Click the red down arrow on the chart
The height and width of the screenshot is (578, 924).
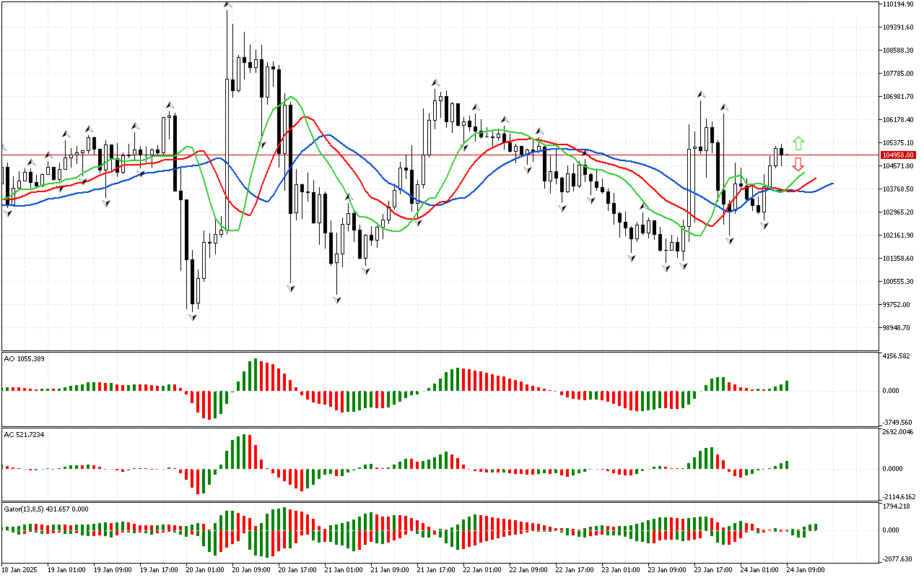point(798,164)
